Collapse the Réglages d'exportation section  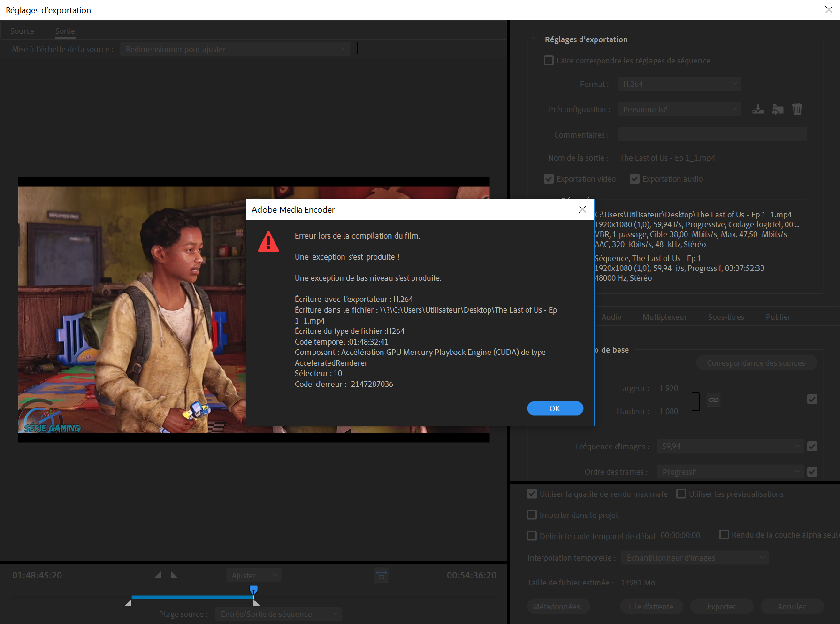point(534,39)
